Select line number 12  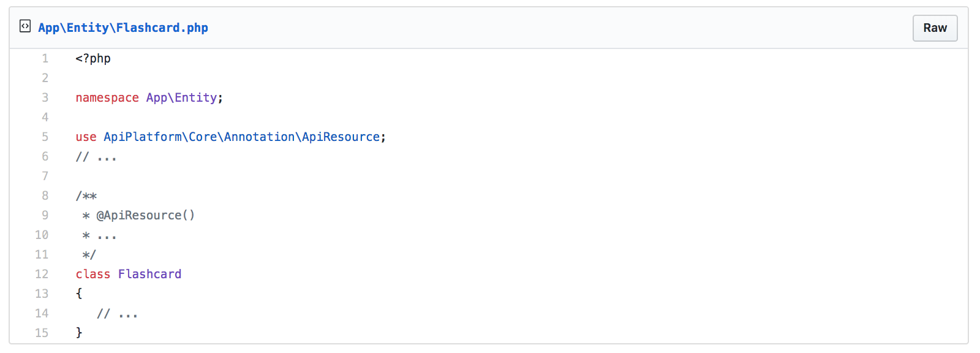click(42, 275)
